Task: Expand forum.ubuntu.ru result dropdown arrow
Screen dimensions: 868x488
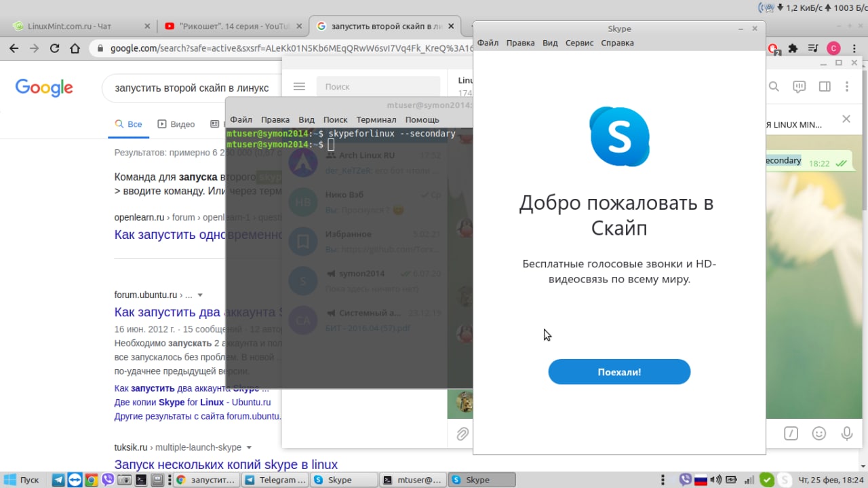Action: click(x=200, y=295)
